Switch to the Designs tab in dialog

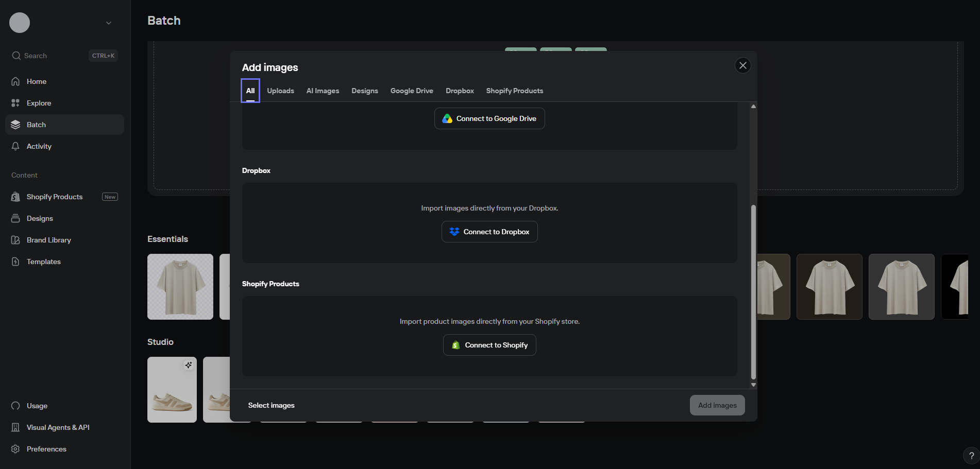point(365,91)
